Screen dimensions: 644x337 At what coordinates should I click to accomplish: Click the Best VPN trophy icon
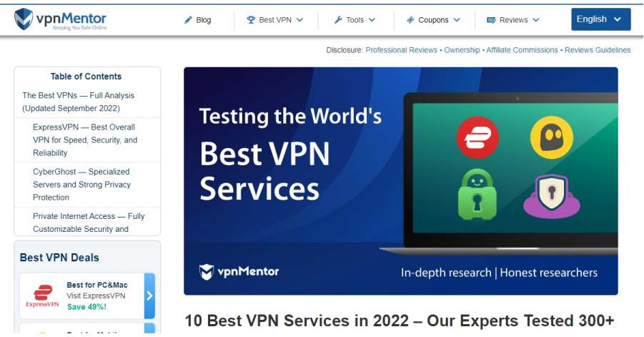point(251,20)
